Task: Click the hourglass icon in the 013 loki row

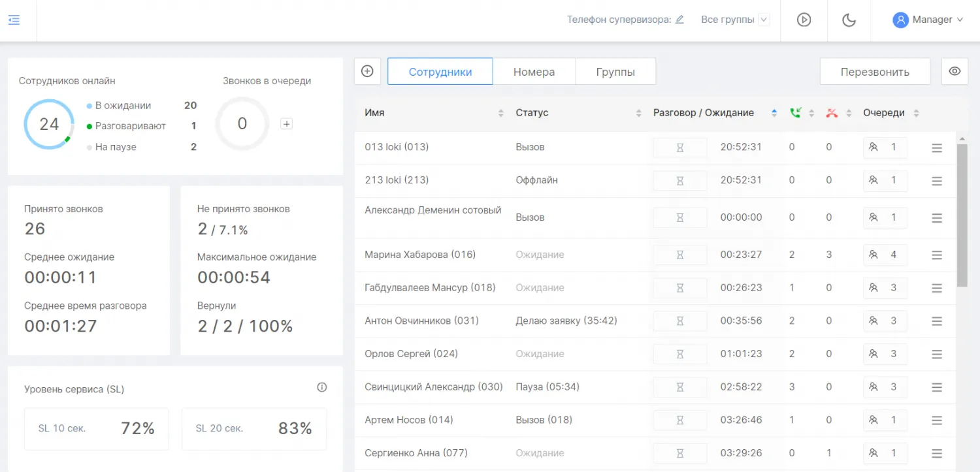Action: point(679,148)
